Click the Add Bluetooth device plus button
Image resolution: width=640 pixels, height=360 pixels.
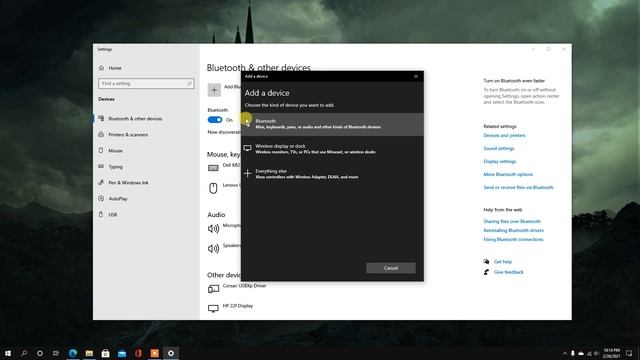214,90
